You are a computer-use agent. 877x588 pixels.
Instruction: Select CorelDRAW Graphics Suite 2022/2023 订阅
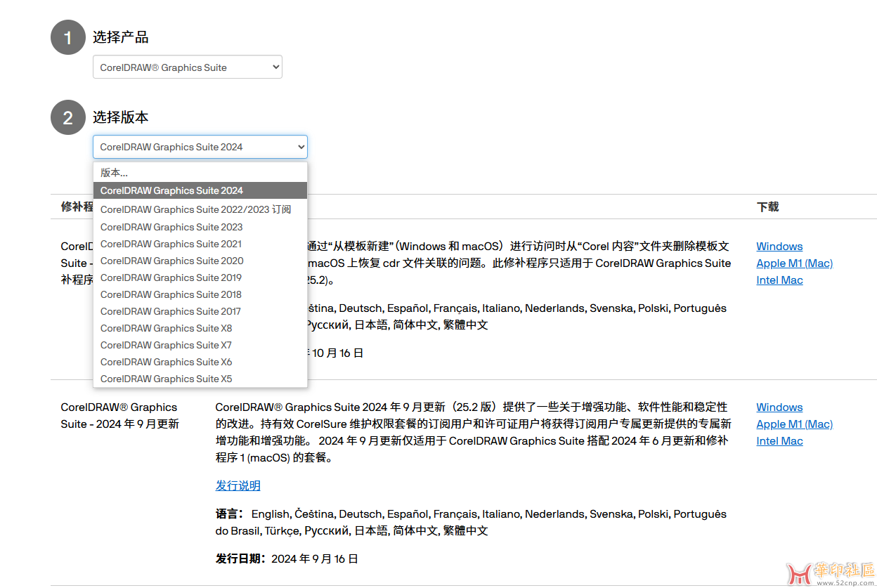[x=200, y=209]
